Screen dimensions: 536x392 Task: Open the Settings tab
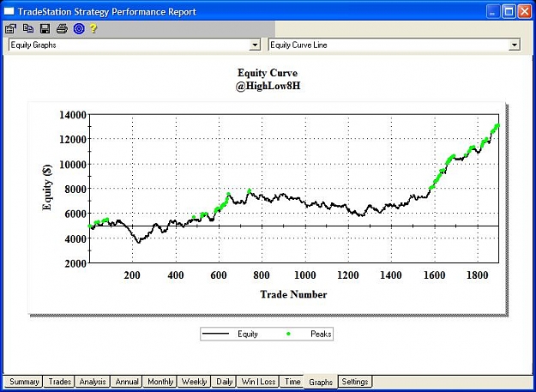point(355,382)
